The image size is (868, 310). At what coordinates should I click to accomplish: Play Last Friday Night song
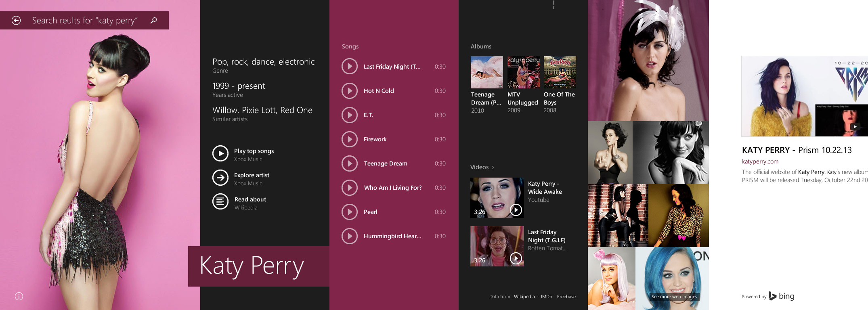click(350, 66)
